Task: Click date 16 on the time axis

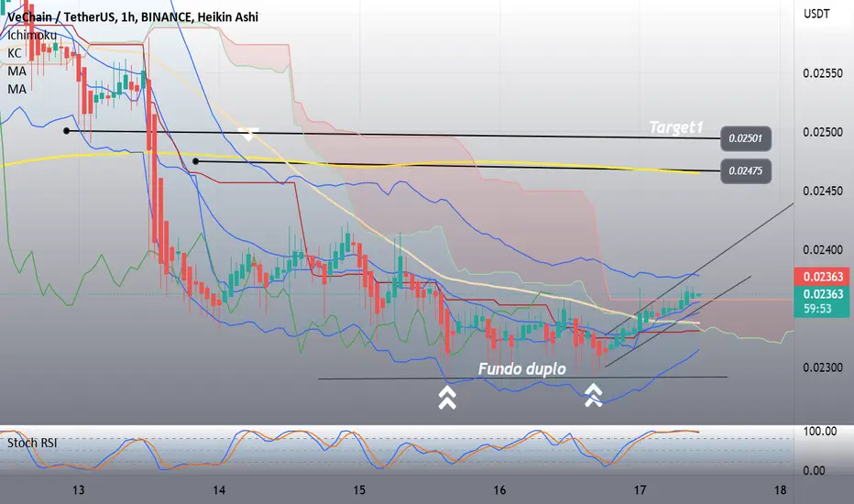Action: click(x=499, y=490)
